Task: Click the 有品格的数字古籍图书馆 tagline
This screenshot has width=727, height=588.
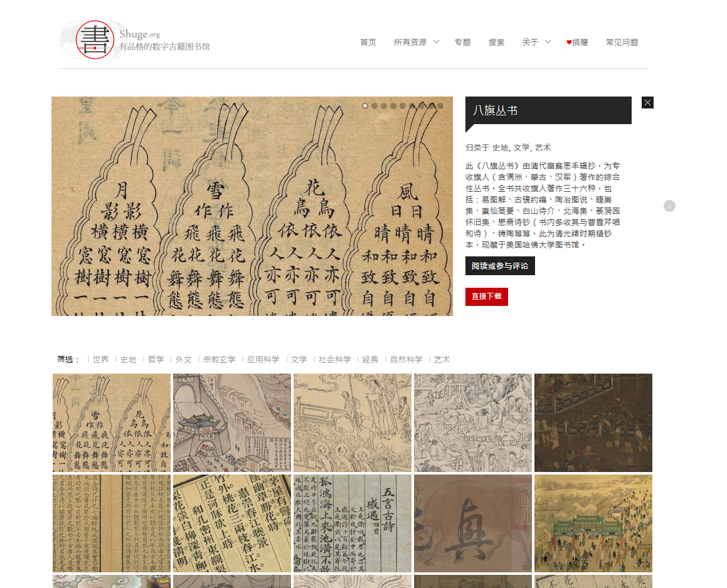Action: (164, 46)
